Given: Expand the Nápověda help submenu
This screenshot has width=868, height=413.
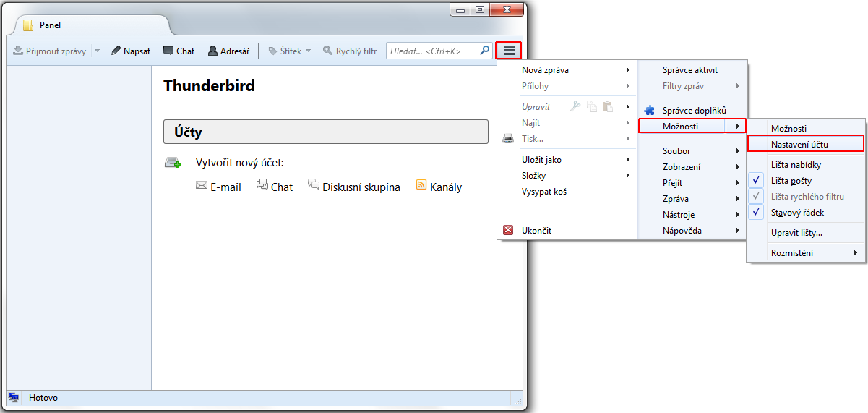Looking at the screenshot, I should 692,231.
